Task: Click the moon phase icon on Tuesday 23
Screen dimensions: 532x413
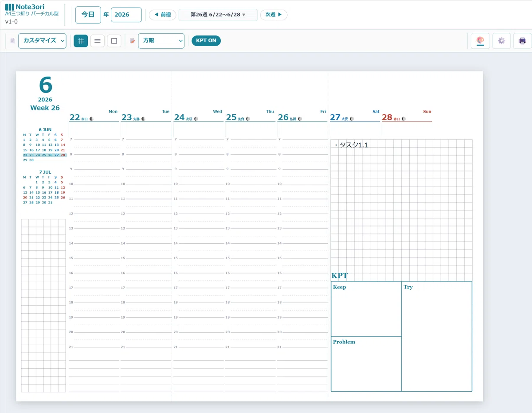Action: [143, 119]
